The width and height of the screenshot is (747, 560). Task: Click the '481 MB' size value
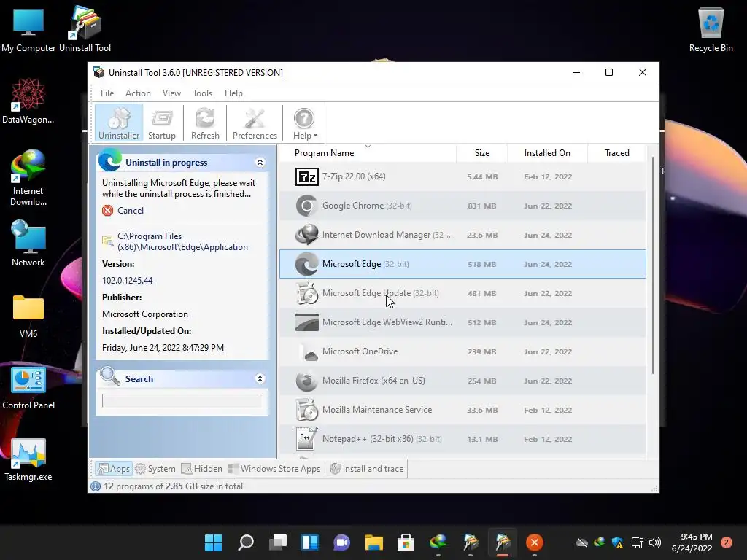(481, 293)
